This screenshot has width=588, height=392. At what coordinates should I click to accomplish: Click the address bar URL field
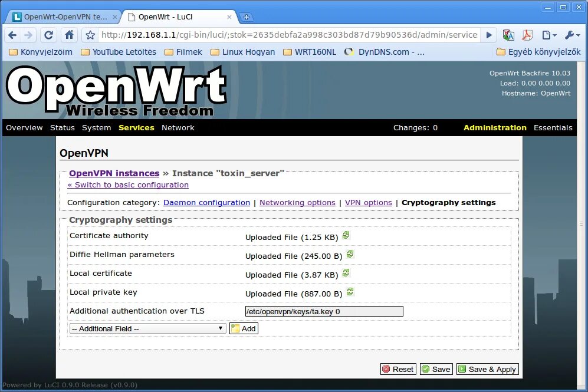tap(289, 35)
